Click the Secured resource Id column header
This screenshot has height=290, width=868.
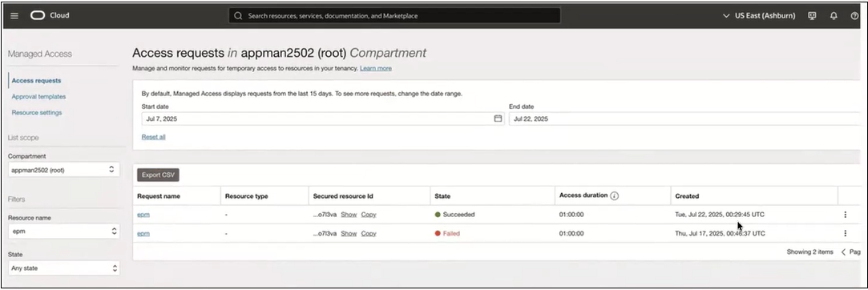343,196
